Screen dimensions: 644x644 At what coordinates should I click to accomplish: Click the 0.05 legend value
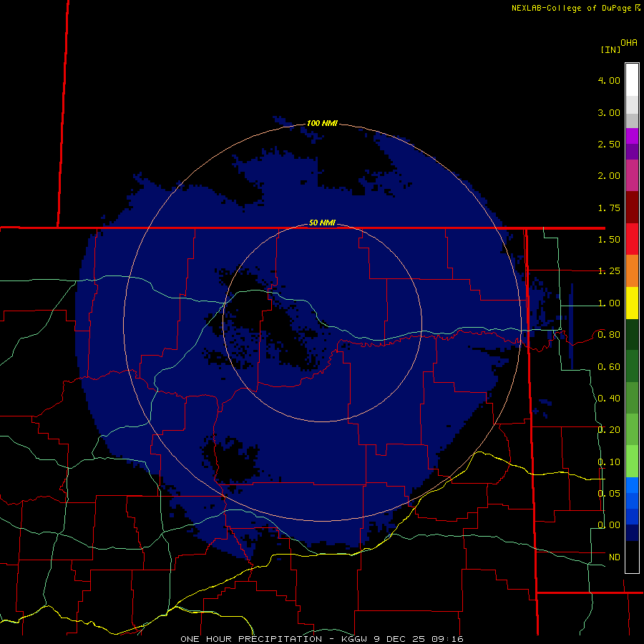click(x=609, y=494)
